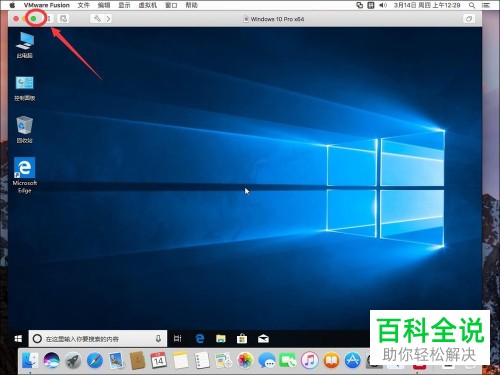Open the Apple menu

[13, 5]
